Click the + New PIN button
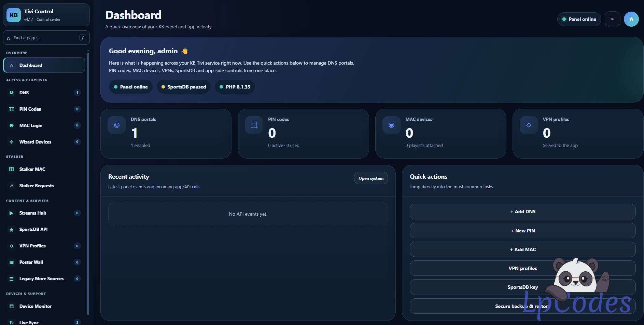Screen dimensions: 644x325 pyautogui.click(x=522, y=231)
